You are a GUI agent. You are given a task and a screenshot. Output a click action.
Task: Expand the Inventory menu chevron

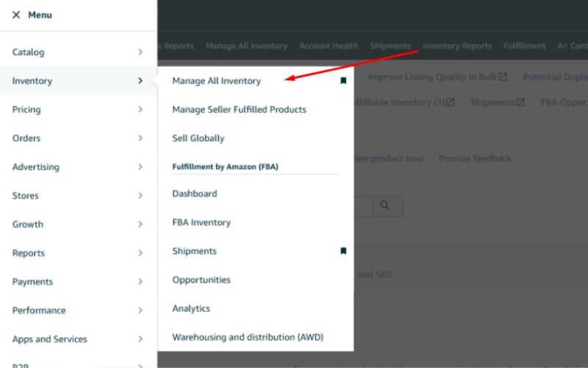pos(140,81)
